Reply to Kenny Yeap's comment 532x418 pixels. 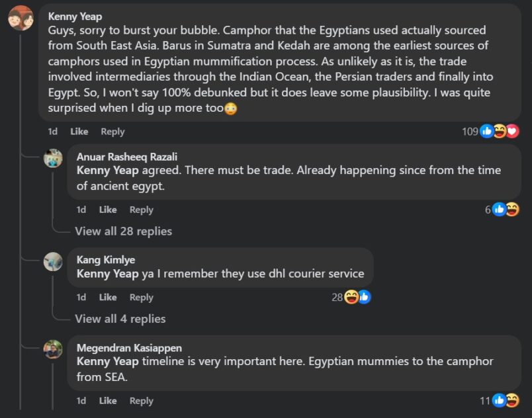tap(112, 132)
